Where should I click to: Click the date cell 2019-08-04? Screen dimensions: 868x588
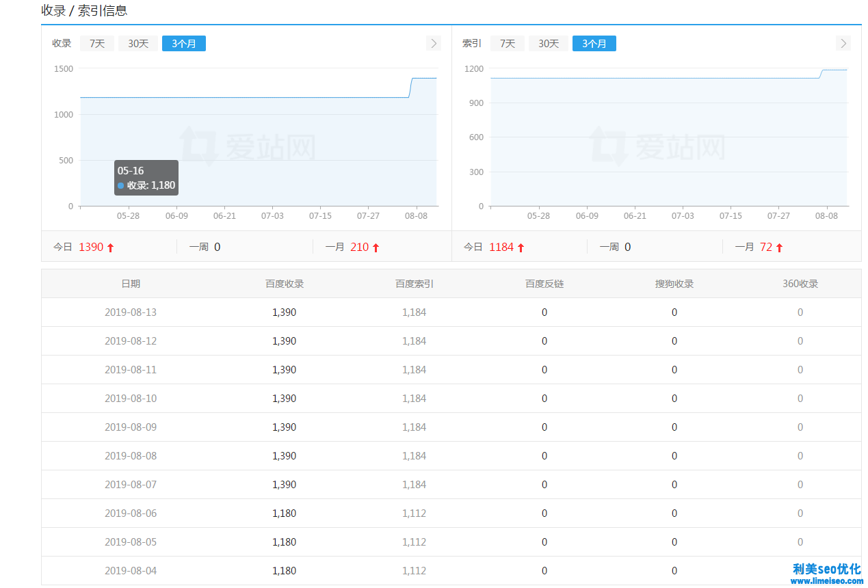131,571
